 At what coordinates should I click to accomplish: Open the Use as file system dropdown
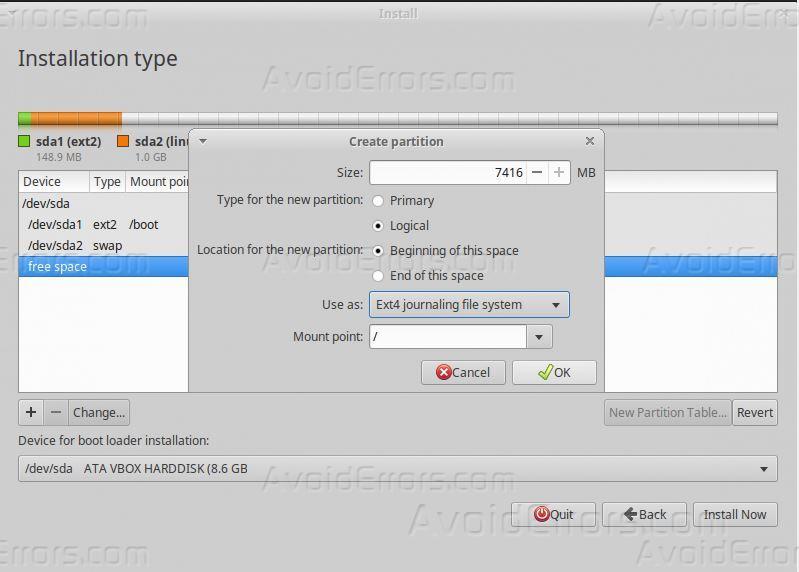468,305
